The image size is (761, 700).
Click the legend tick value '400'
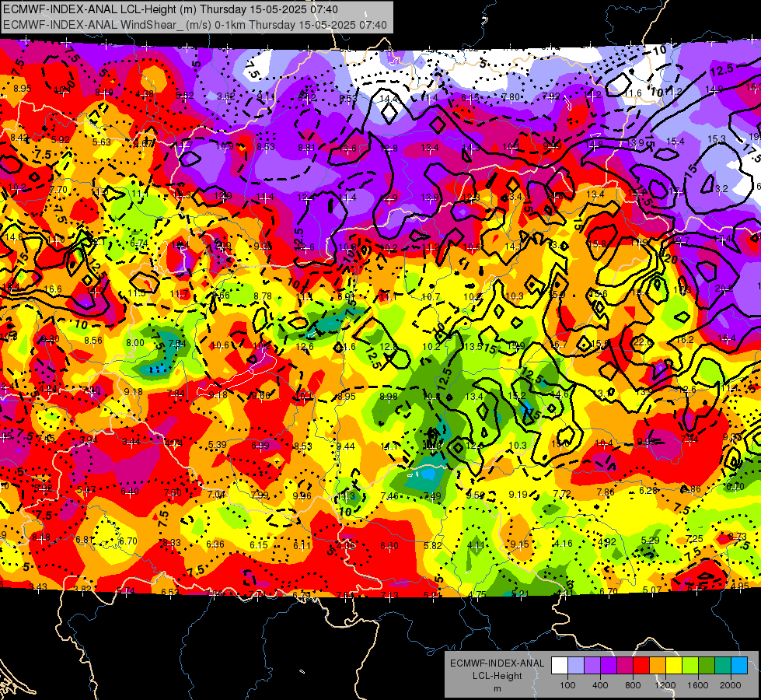pos(600,685)
